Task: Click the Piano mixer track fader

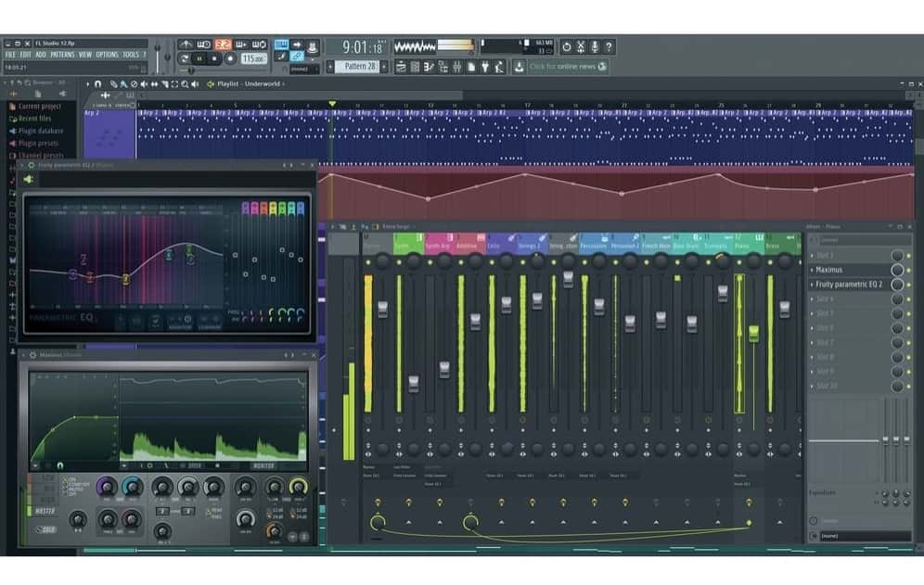Action: tap(753, 333)
